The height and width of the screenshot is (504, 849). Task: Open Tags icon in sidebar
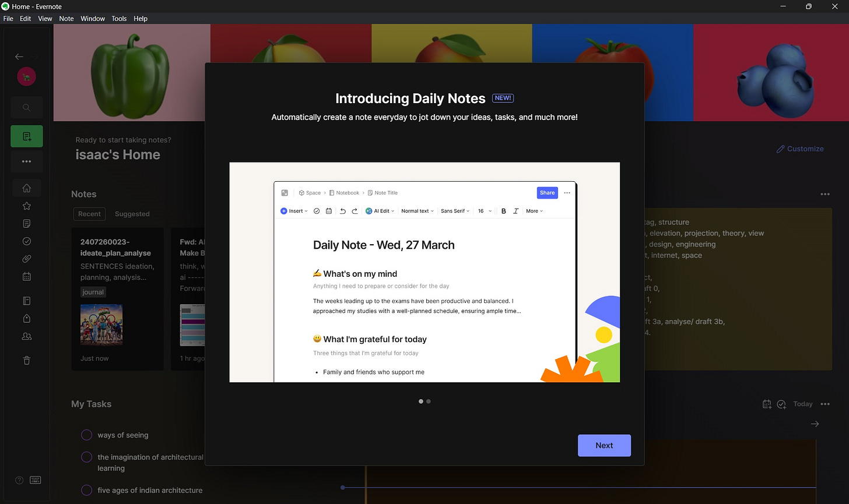click(x=26, y=319)
